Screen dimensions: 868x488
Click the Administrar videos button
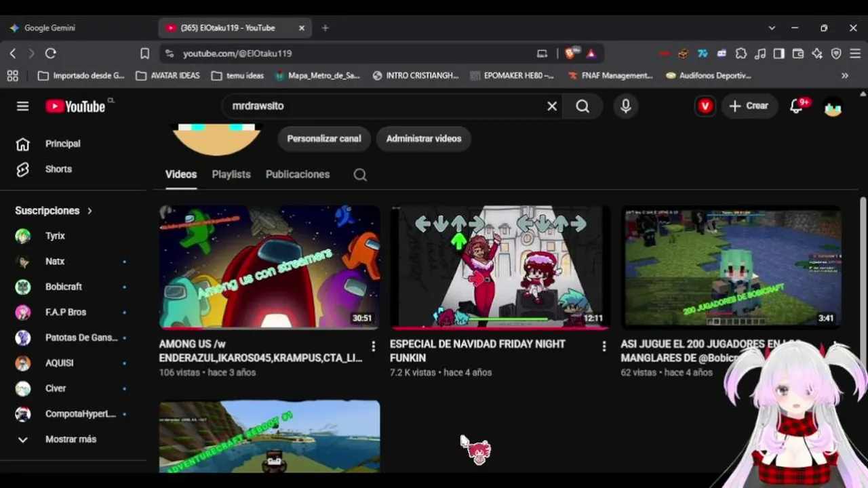coord(424,138)
